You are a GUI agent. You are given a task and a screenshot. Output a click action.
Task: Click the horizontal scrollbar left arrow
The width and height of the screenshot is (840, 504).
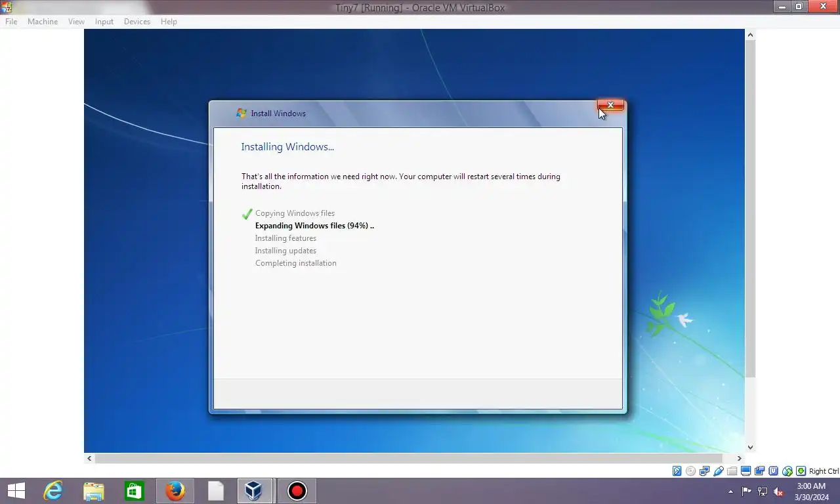coord(89,459)
